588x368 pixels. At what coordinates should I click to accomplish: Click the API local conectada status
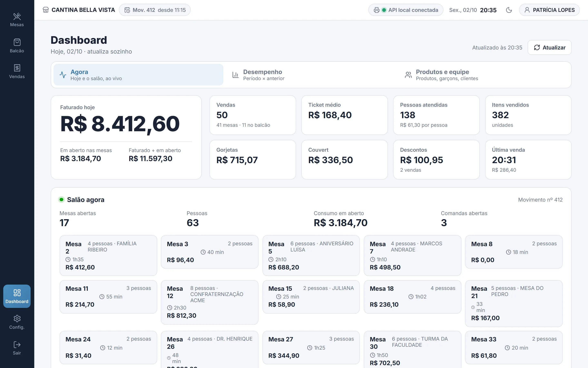(405, 10)
